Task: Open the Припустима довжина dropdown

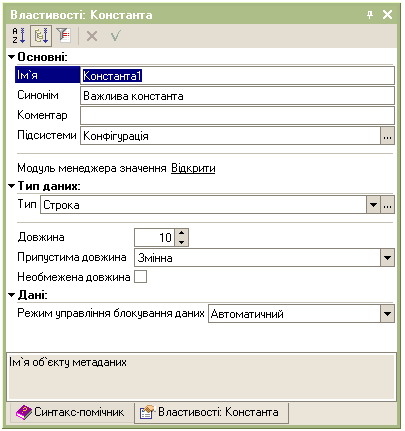Action: [x=387, y=258]
